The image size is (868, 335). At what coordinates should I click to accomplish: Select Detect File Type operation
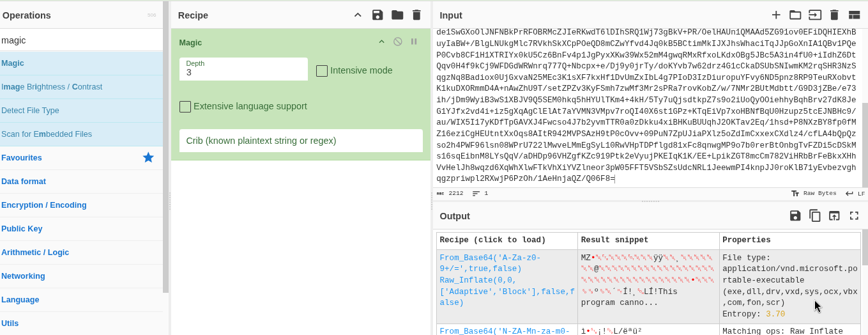(x=81, y=111)
